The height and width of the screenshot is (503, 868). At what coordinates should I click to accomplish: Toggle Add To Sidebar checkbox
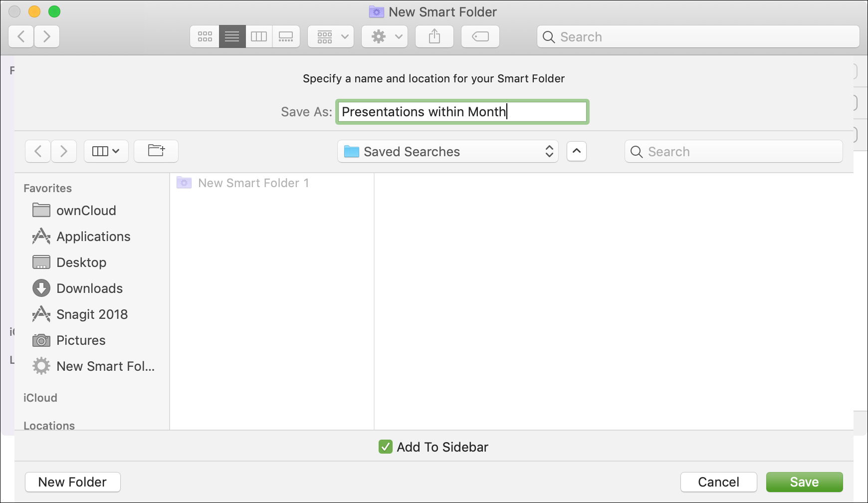click(x=386, y=447)
